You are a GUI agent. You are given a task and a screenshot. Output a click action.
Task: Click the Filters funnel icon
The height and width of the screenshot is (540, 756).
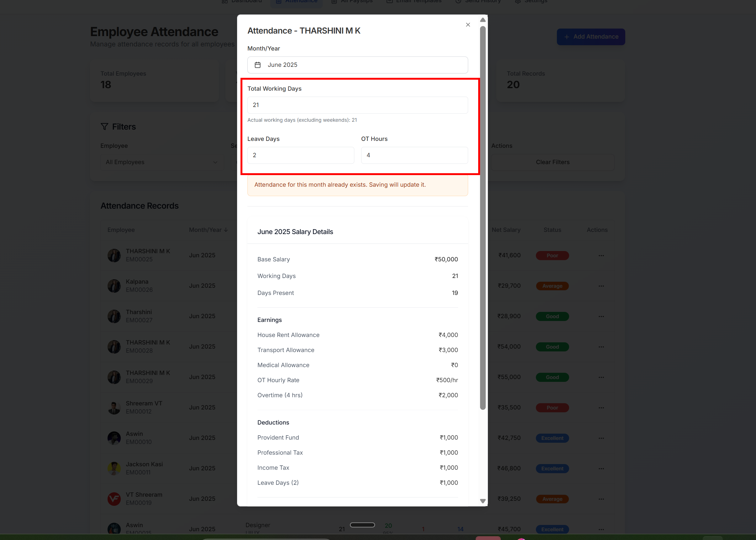click(x=104, y=127)
